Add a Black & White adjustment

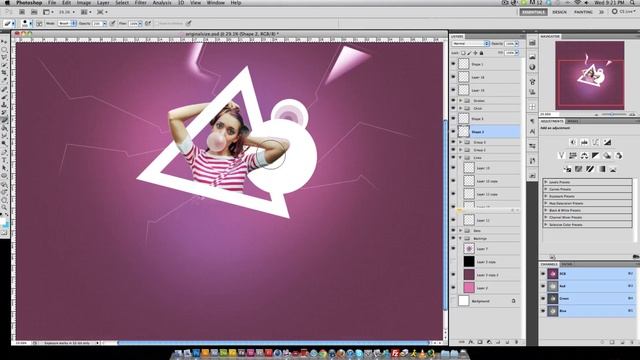596,156
